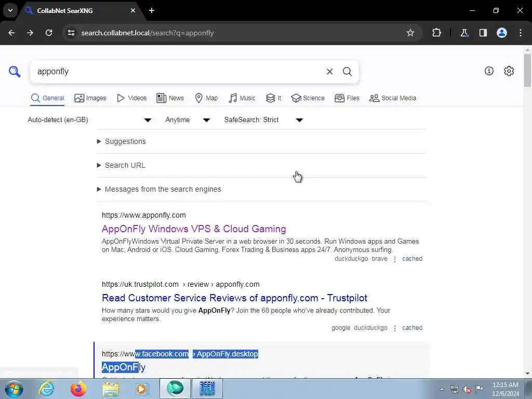Click the taskbar clock showing 12:15 AM
Screen dimensions: 532x399
(x=506, y=389)
